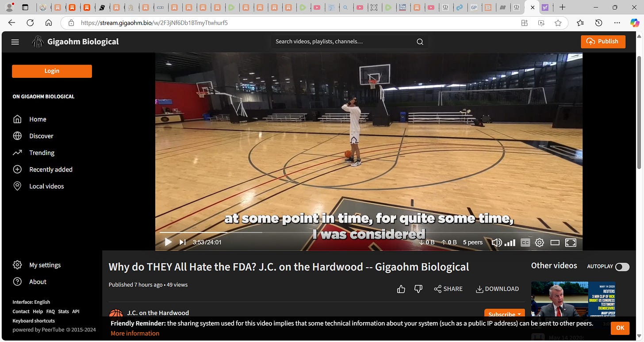Share the video
This screenshot has width=644, height=342.
(448, 289)
